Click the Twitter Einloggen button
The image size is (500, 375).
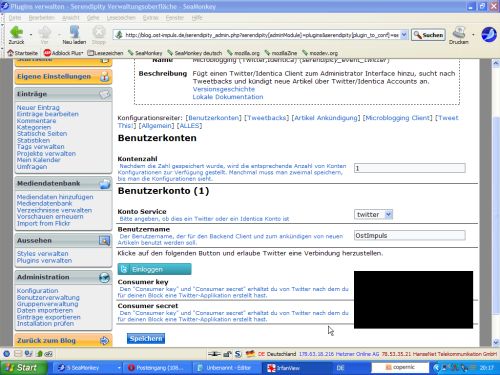coord(154,269)
